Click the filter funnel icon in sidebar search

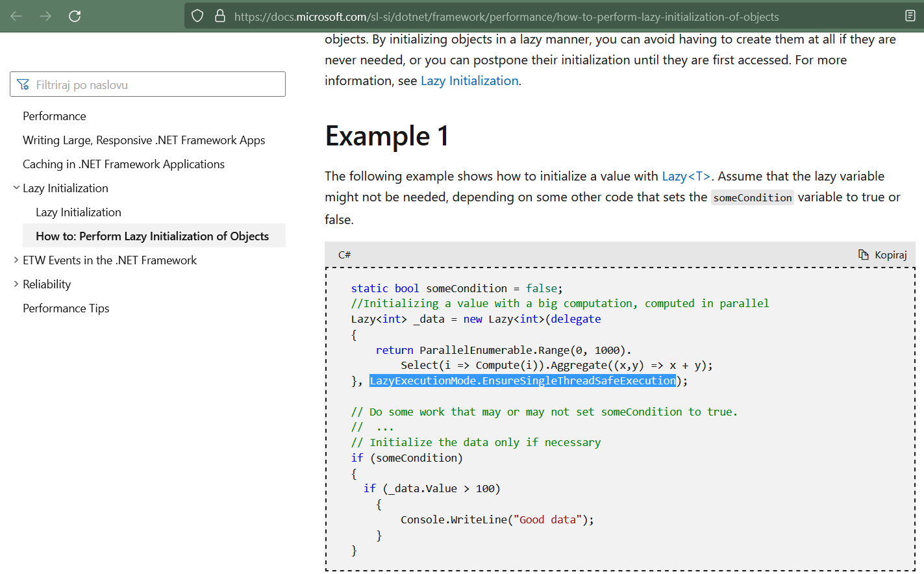click(x=24, y=84)
